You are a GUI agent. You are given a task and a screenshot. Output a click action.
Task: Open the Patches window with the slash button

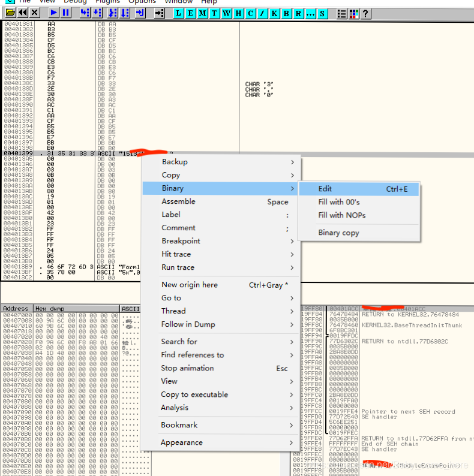pos(263,13)
